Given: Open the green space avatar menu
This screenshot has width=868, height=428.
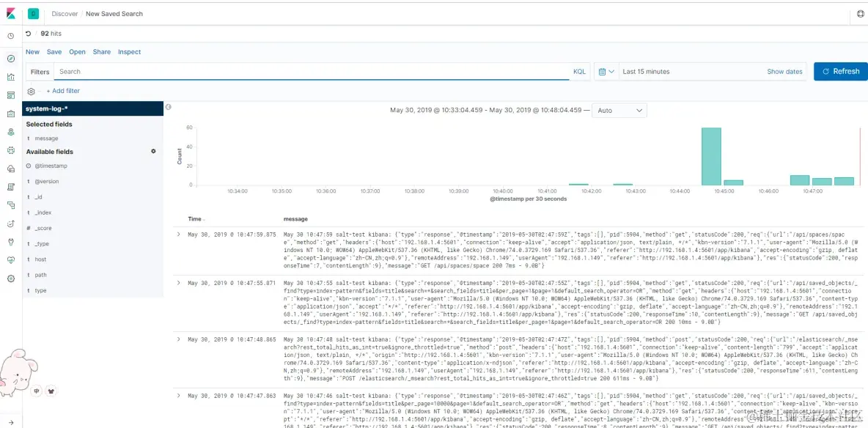Looking at the screenshot, I should click(x=33, y=13).
